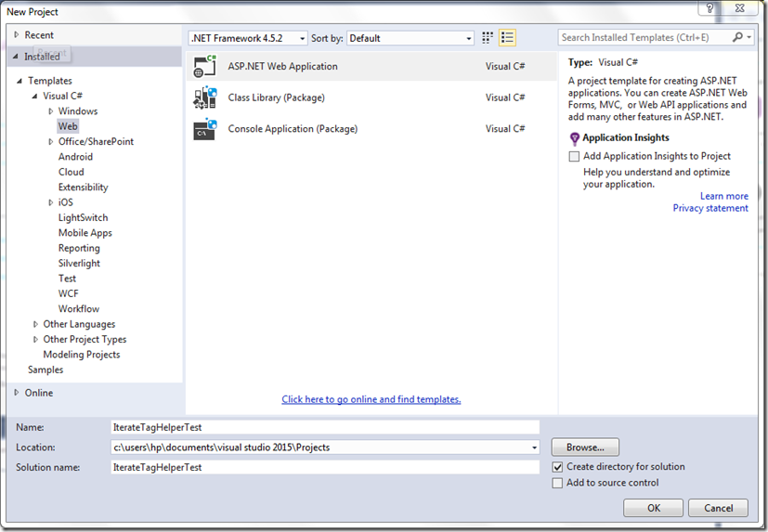Select the Reporting category
Image resolution: width=768 pixels, height=532 pixels.
tap(79, 249)
